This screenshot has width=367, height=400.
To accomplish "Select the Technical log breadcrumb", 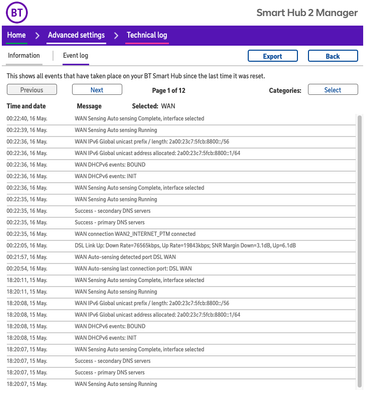I will [x=147, y=35].
